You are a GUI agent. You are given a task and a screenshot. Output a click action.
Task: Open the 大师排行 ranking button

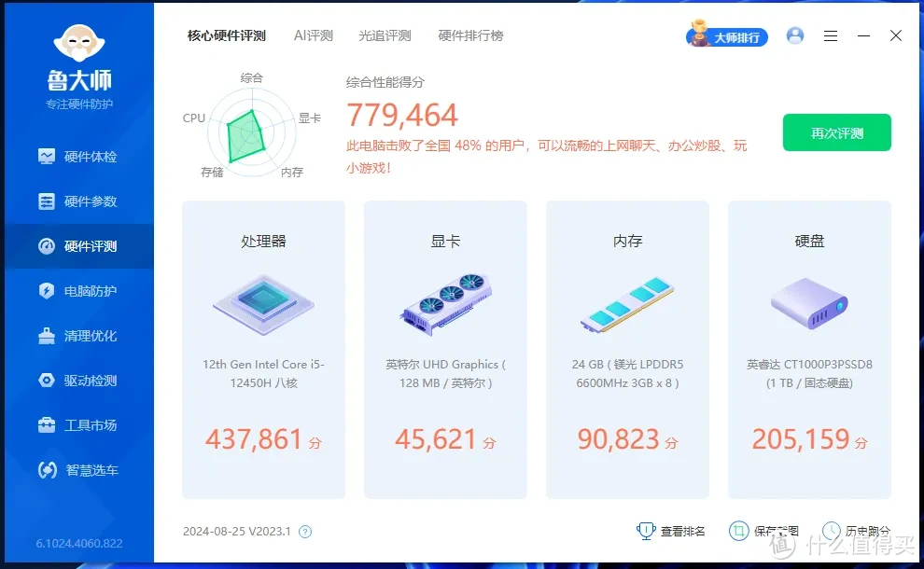pos(727,36)
